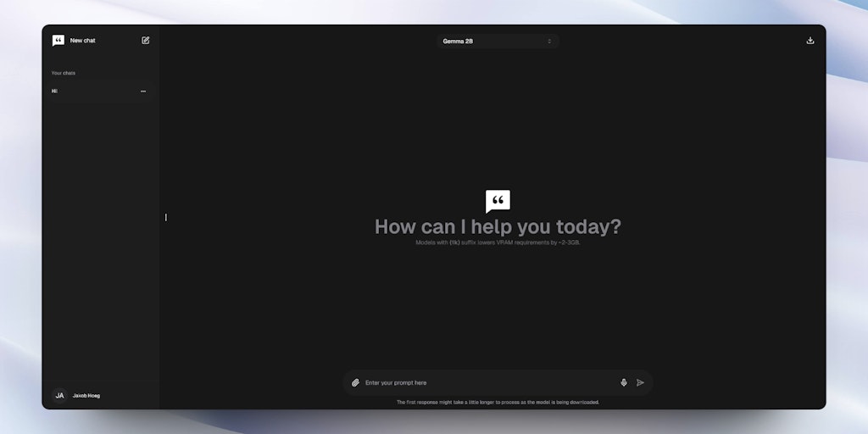Screen dimensions: 868x434
Task: Open options menu for the Hi! chat
Action: 143,92
